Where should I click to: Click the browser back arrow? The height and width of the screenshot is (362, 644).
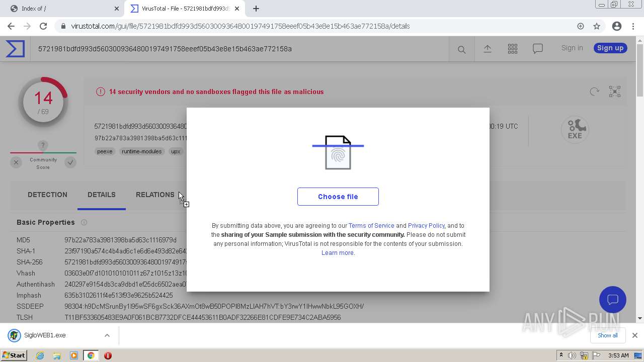(x=11, y=26)
